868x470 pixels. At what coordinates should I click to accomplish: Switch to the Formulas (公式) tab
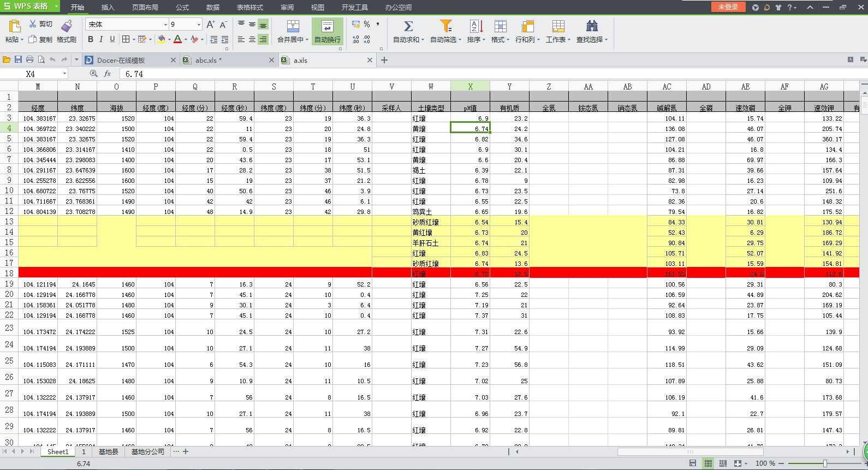[x=182, y=7]
